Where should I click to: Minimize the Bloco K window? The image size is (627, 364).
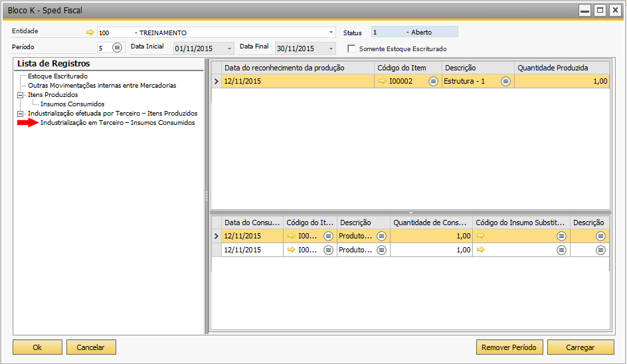585,10
